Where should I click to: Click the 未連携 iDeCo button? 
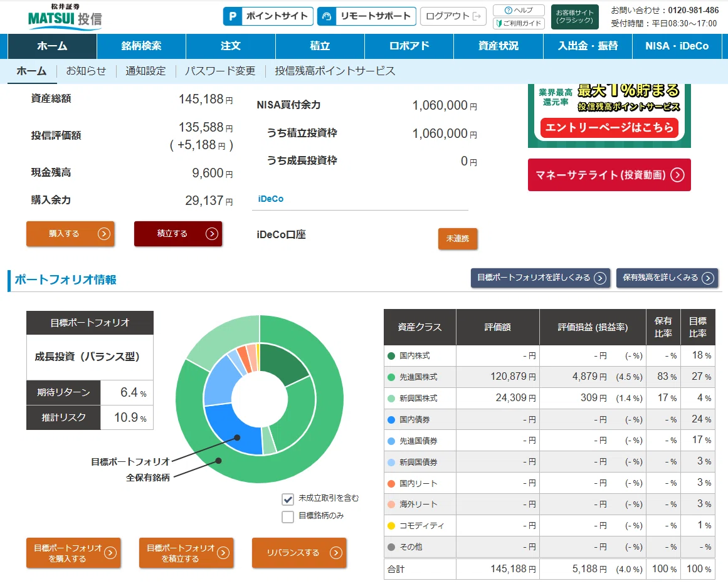coord(458,239)
